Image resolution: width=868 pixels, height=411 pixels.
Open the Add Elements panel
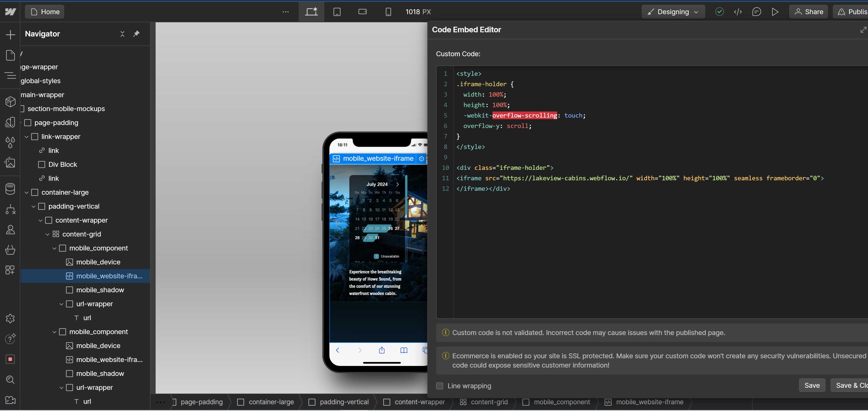pos(10,34)
